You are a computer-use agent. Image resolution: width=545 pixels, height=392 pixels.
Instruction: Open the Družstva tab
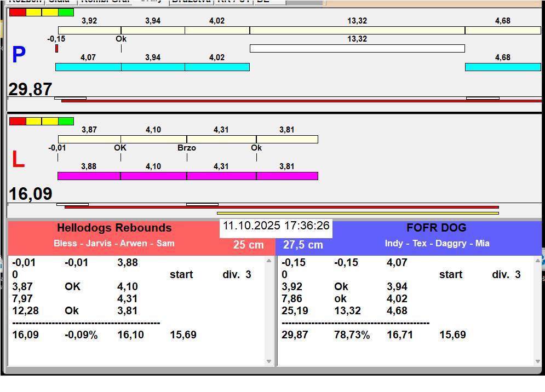(x=191, y=2)
